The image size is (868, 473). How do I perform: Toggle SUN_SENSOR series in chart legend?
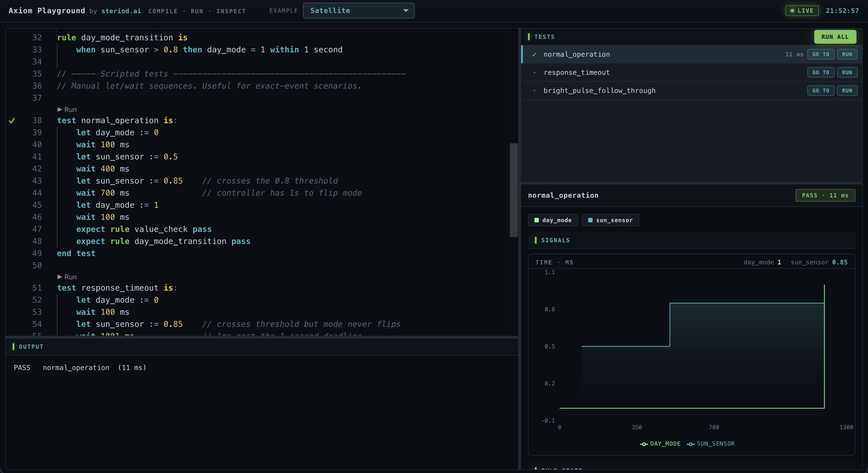[710, 444]
